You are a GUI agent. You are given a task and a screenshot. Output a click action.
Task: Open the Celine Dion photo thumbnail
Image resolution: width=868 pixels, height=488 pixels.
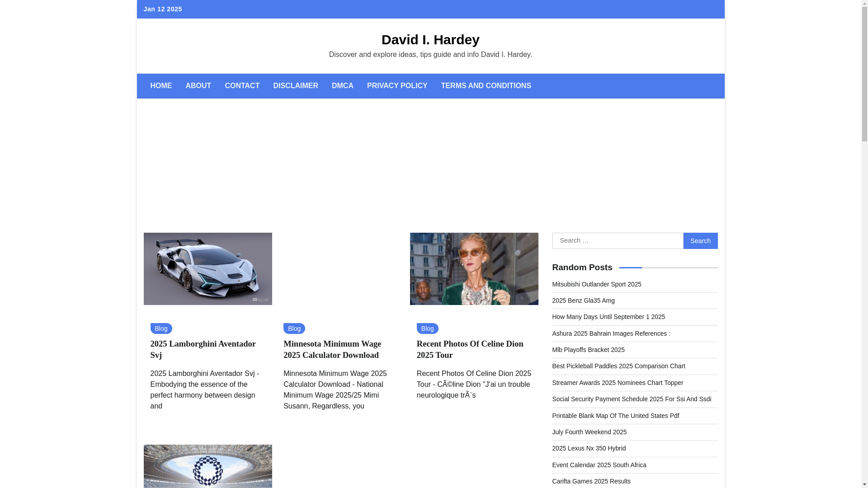474,269
